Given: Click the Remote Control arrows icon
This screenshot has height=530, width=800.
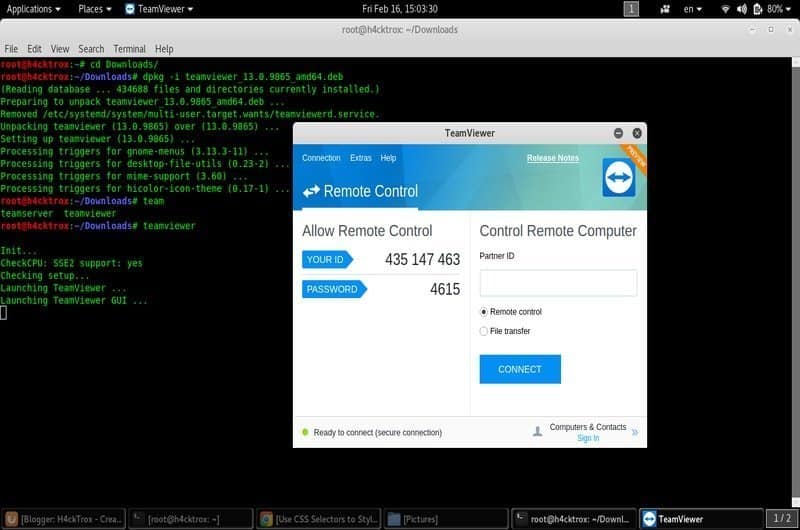Looking at the screenshot, I should click(311, 191).
